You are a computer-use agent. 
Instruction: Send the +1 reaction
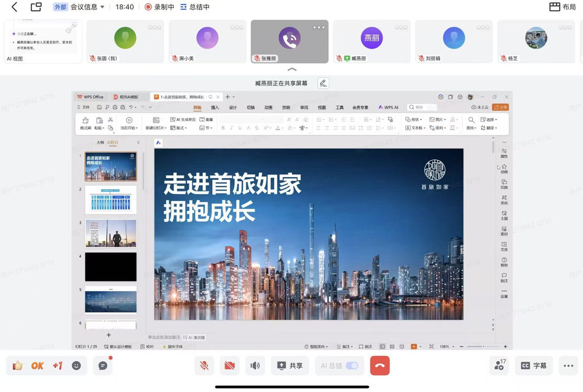[x=57, y=366]
